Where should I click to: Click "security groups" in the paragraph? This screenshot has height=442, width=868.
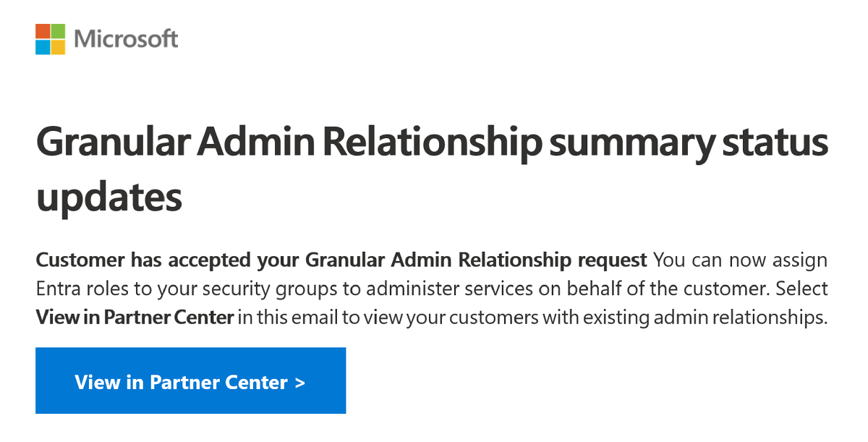pos(283,289)
